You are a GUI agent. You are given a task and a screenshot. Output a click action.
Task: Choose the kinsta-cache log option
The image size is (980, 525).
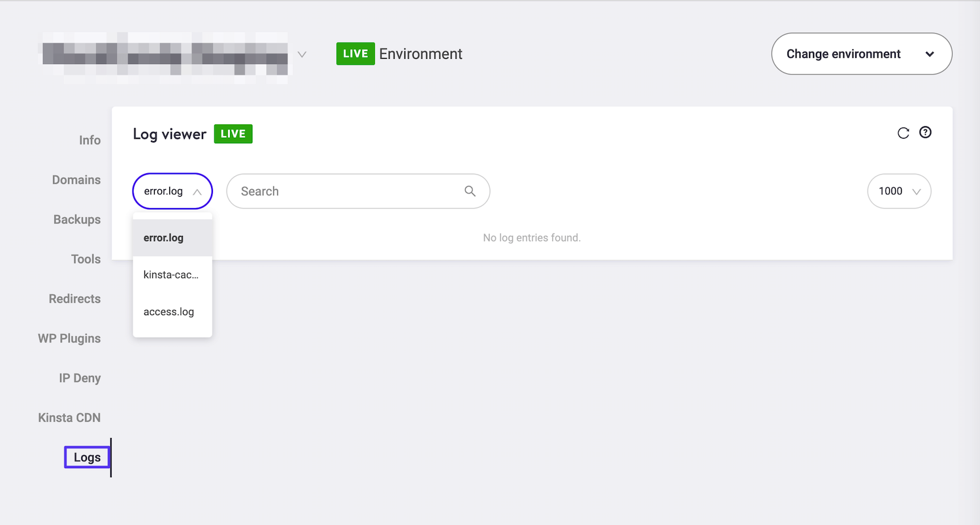pyautogui.click(x=171, y=275)
